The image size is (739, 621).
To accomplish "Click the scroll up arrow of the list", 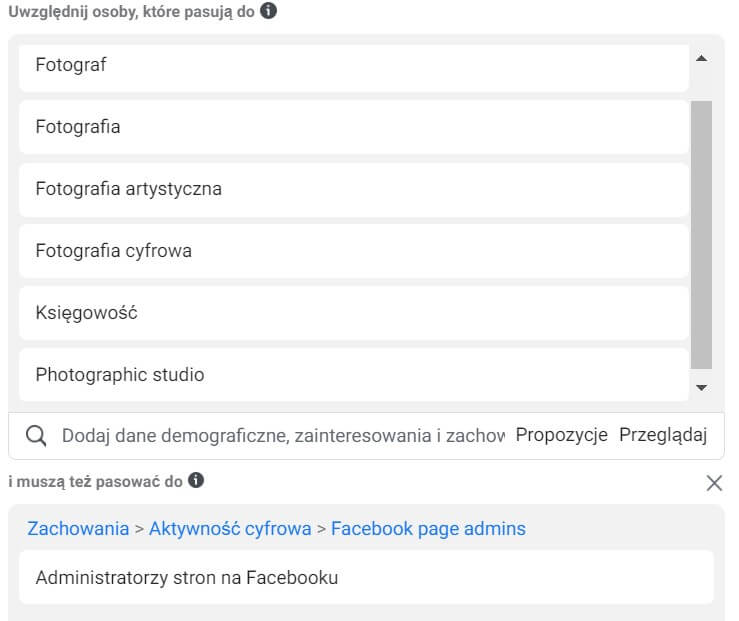I will [x=701, y=58].
